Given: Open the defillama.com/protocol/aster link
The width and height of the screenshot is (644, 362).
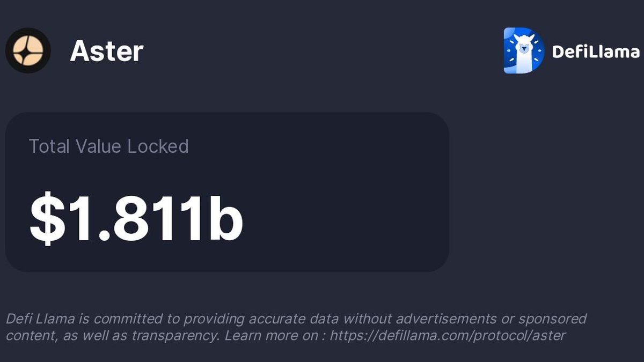Looking at the screenshot, I should coord(448,336).
